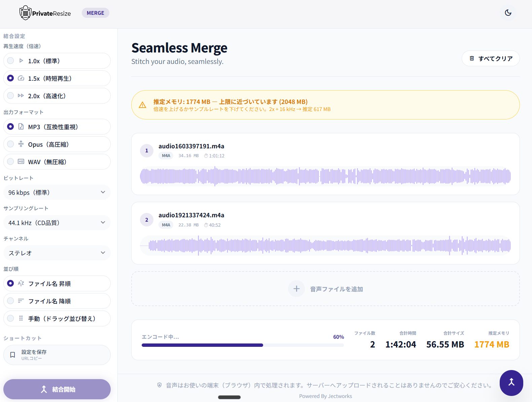Click the WAV HQ icon
532x402 pixels.
click(21, 161)
